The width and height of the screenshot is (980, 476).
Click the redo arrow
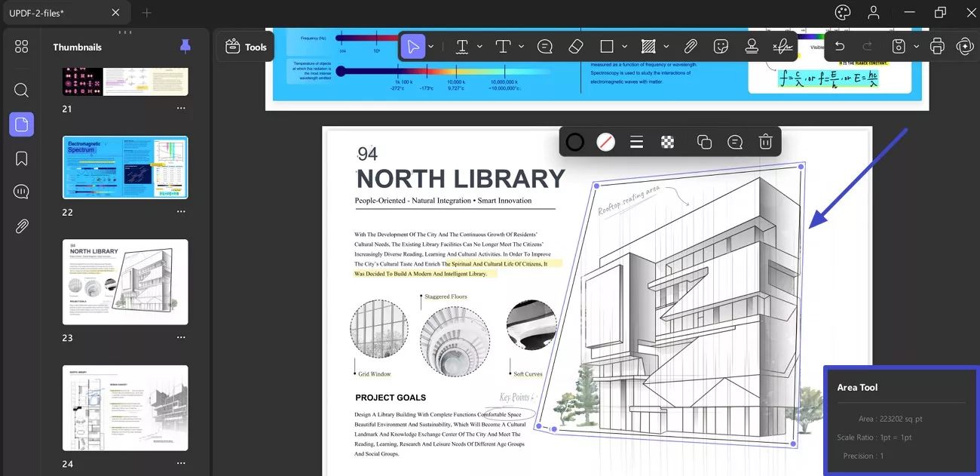coord(867,47)
